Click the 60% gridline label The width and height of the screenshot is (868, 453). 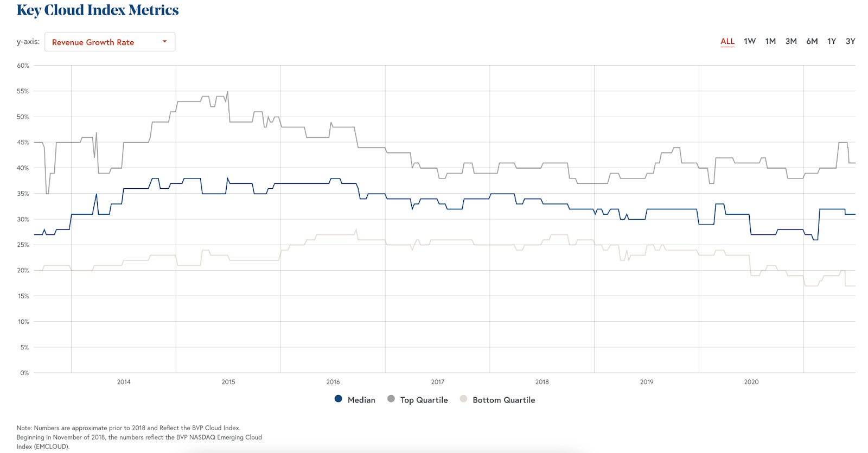[23, 65]
